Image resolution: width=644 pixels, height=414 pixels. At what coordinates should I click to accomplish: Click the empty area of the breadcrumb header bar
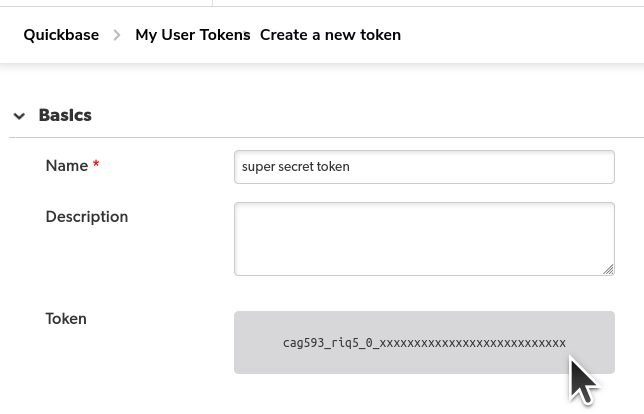522,35
